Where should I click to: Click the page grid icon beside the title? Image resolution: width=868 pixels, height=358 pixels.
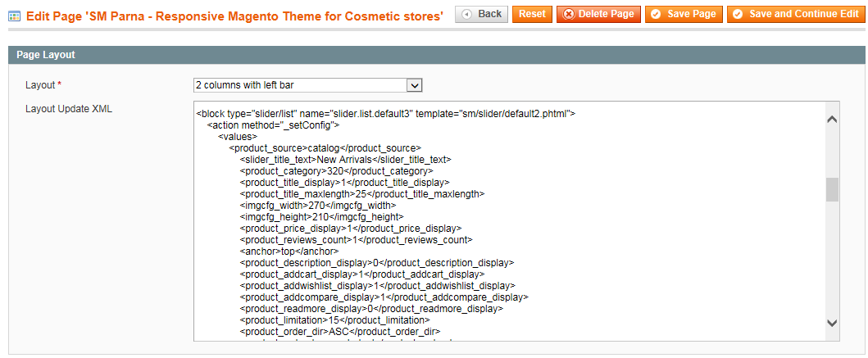(x=15, y=16)
